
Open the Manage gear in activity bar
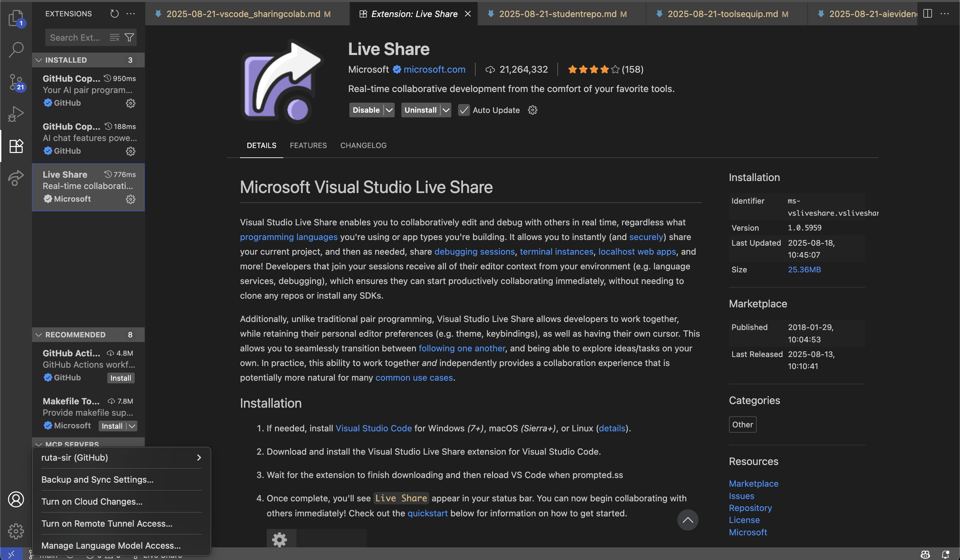(16, 531)
